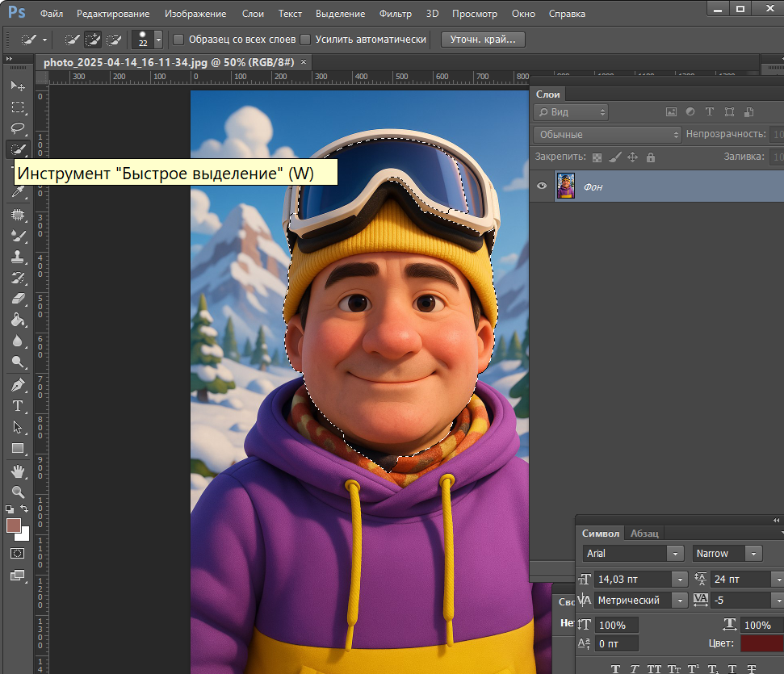Screen dimensions: 784x674
Task: Click the foreground color swatch
Action: (12, 525)
